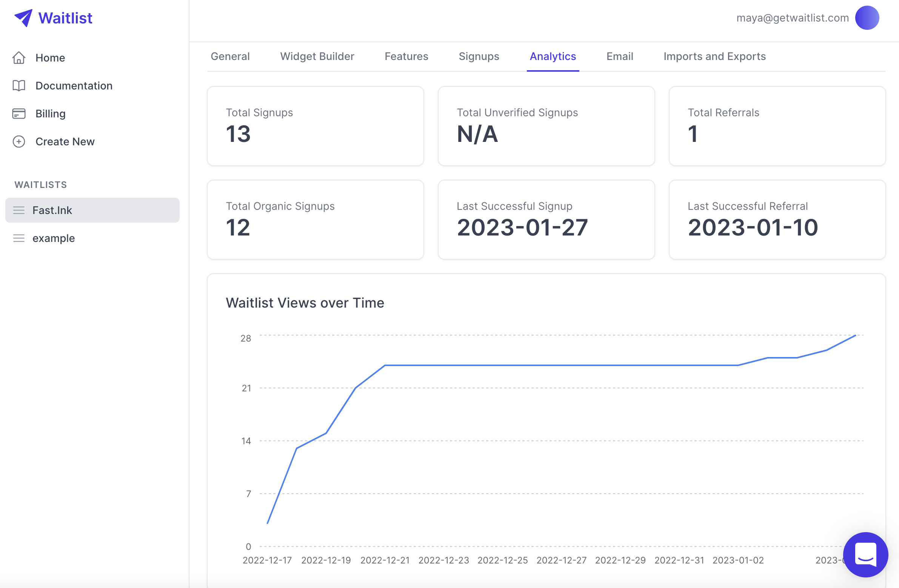Open Documentation via the book icon
899x588 pixels.
tap(19, 86)
